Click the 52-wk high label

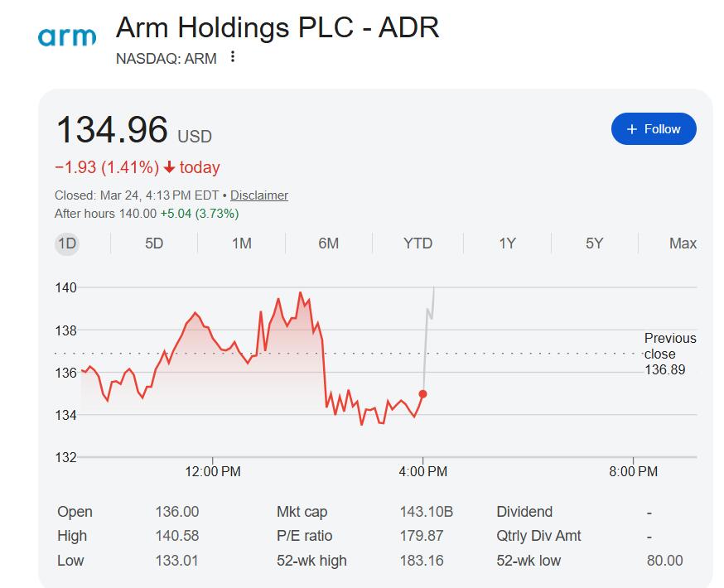[x=311, y=561]
